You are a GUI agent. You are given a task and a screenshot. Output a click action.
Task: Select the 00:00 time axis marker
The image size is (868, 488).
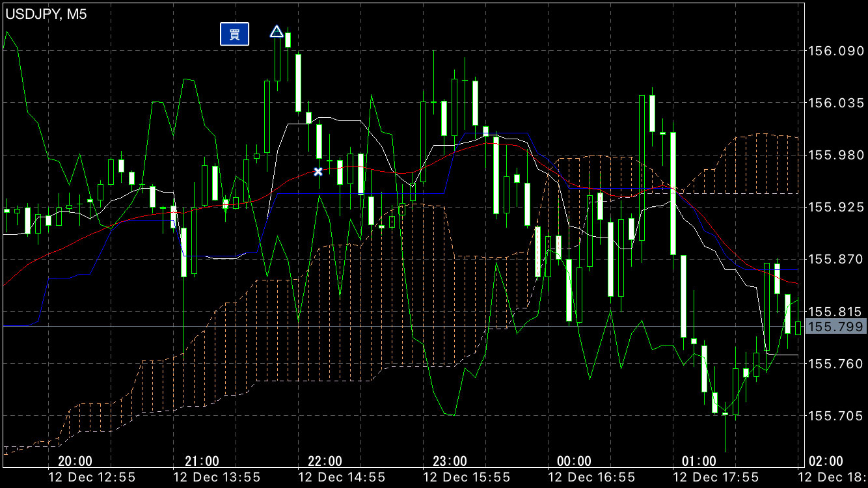point(575,461)
